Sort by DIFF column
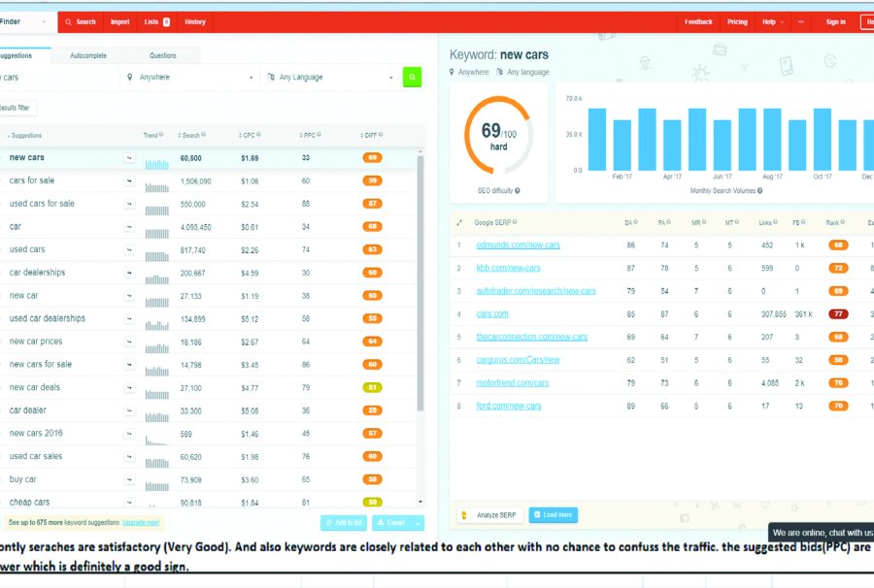 [x=371, y=135]
